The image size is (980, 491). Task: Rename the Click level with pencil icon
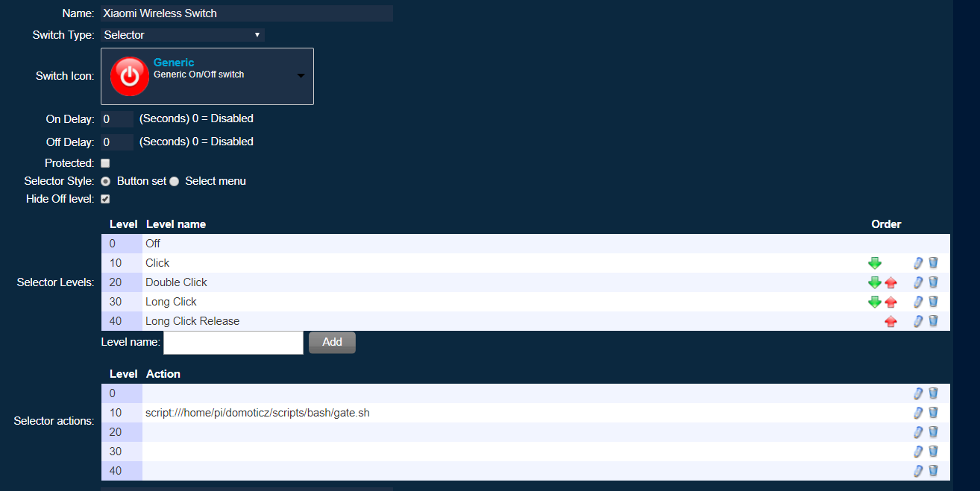click(x=918, y=263)
